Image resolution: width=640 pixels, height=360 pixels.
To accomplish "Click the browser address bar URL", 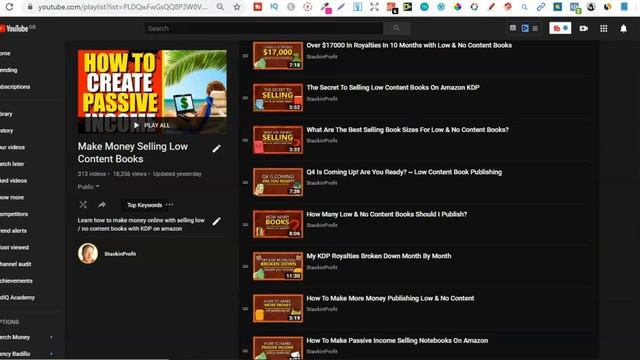I will click(122, 7).
